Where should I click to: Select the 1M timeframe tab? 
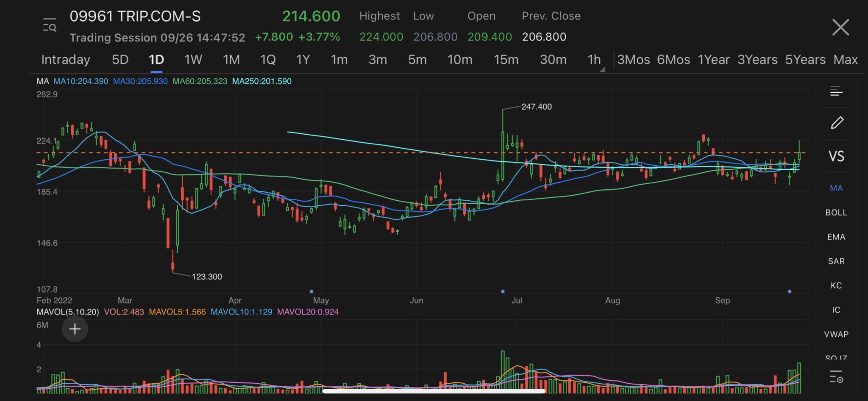pyautogui.click(x=231, y=60)
